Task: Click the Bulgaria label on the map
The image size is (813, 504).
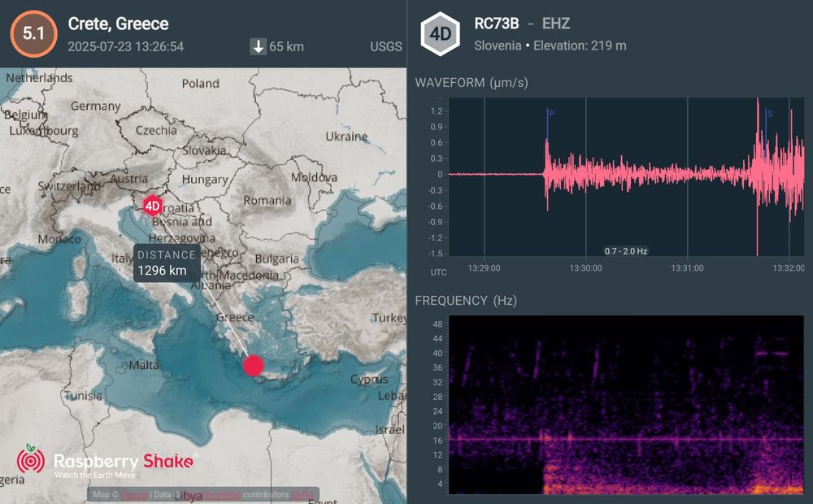Action: [277, 259]
